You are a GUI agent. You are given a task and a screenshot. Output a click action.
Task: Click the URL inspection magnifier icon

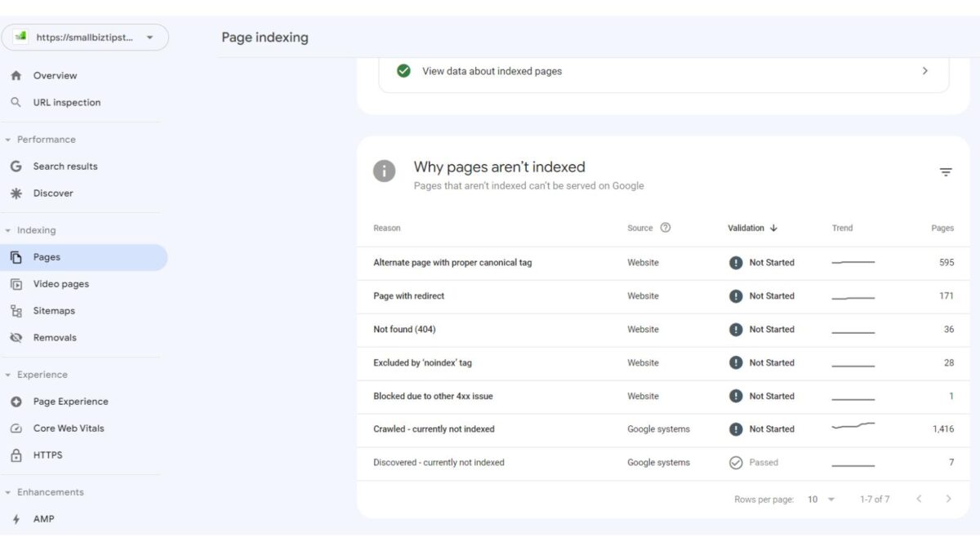[16, 103]
